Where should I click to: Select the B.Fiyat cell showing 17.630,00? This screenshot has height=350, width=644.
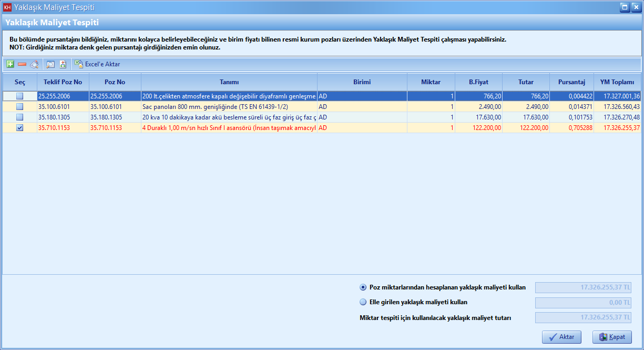click(478, 117)
